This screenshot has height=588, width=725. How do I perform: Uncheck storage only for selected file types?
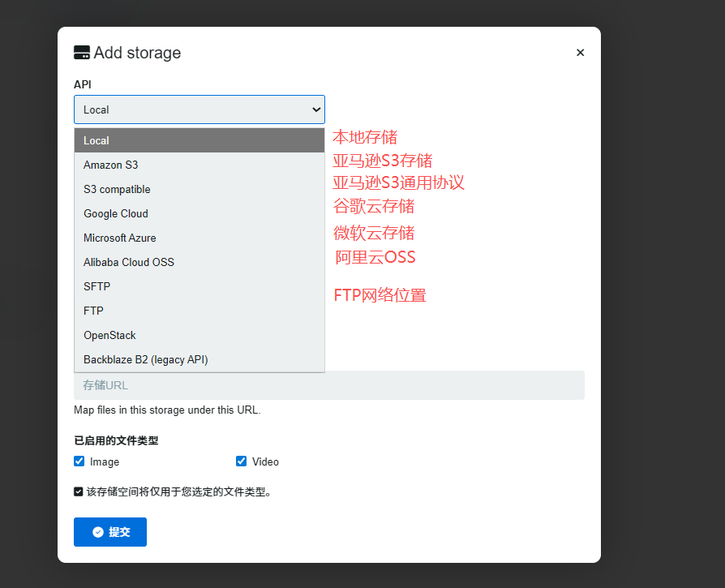[79, 491]
